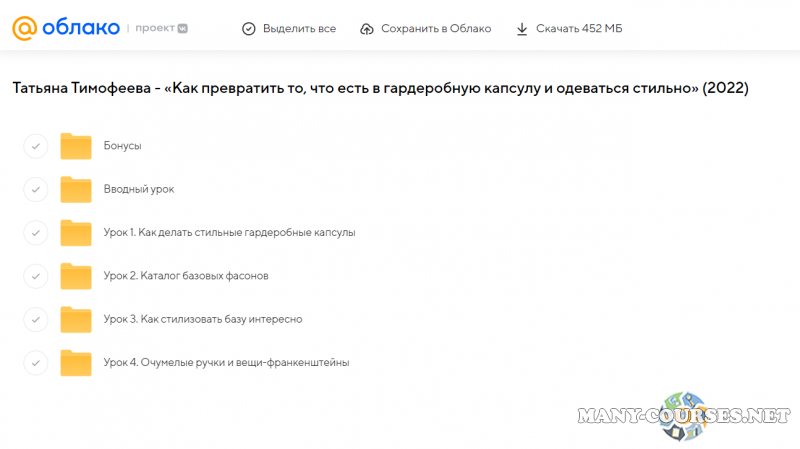Tick checkbox for Урок 1 folder
Image resolution: width=800 pixels, height=449 pixels.
pyautogui.click(x=35, y=232)
